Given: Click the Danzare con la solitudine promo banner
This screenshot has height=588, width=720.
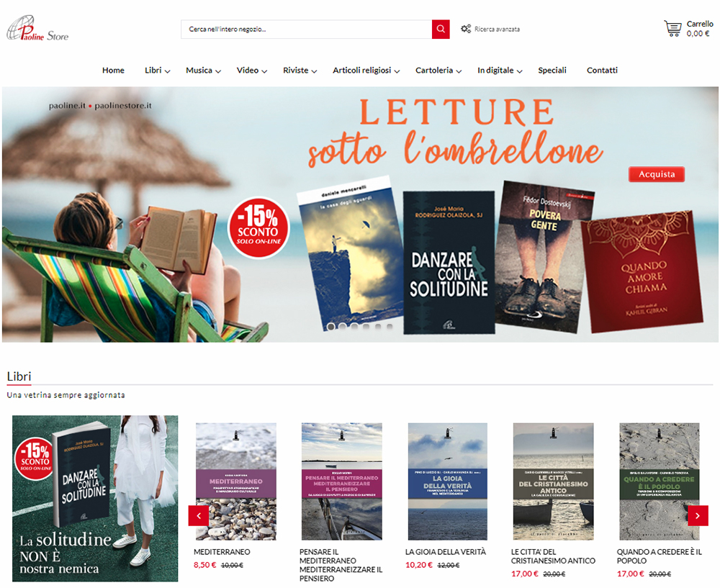Looking at the screenshot, I should (x=95, y=499).
